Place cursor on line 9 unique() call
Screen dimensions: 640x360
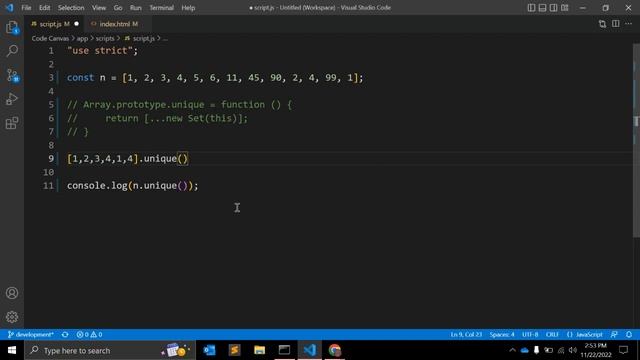[x=165, y=159]
